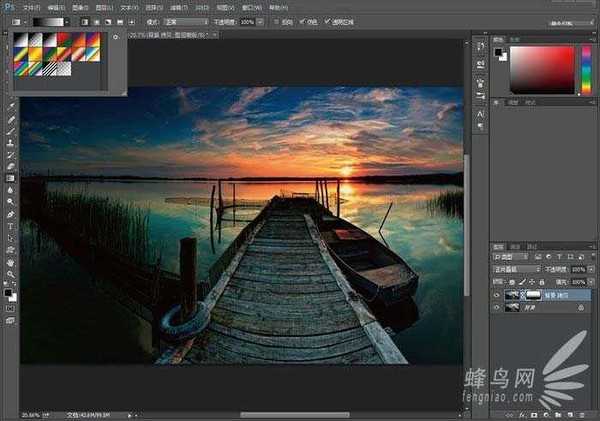Select the Hand tool in the toolbox
This screenshot has height=421, width=600.
(x=10, y=262)
